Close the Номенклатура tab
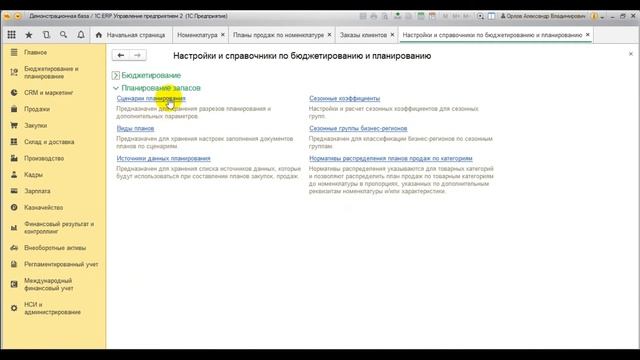This screenshot has width=640, height=360. point(223,35)
